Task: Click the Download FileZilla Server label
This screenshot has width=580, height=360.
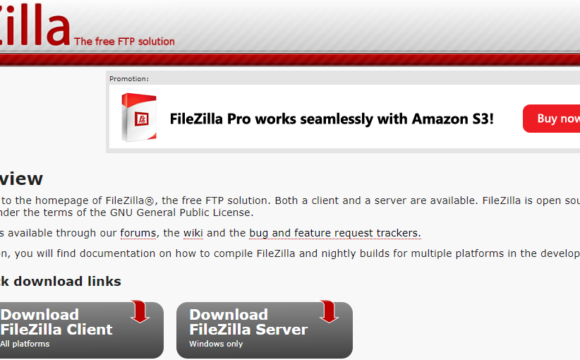Action: pyautogui.click(x=248, y=322)
